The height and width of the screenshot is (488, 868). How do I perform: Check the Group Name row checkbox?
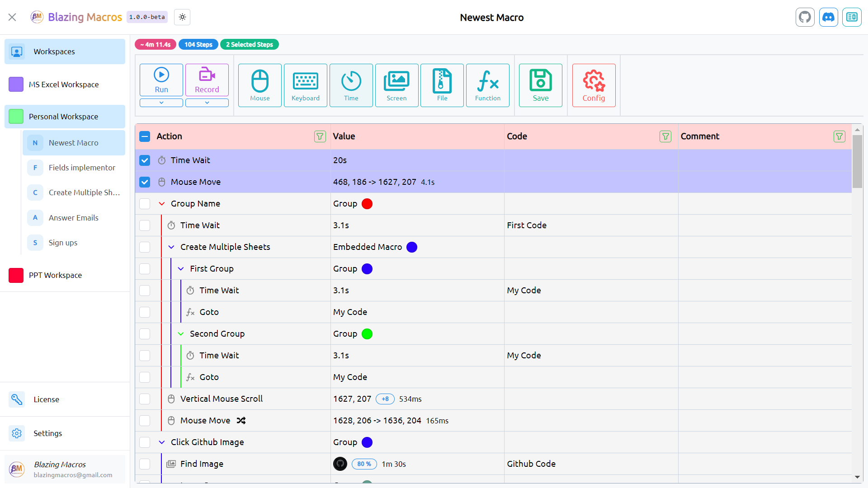(x=145, y=204)
